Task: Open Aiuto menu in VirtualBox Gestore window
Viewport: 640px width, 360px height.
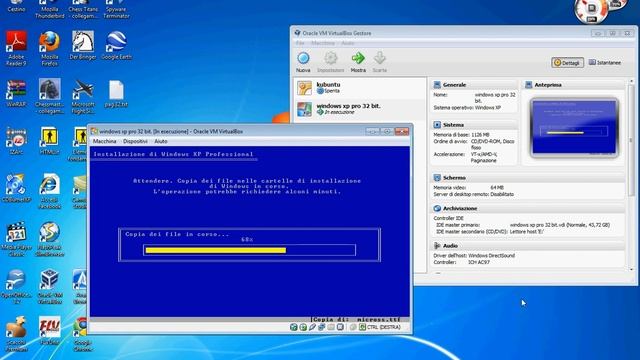Action: (x=348, y=43)
